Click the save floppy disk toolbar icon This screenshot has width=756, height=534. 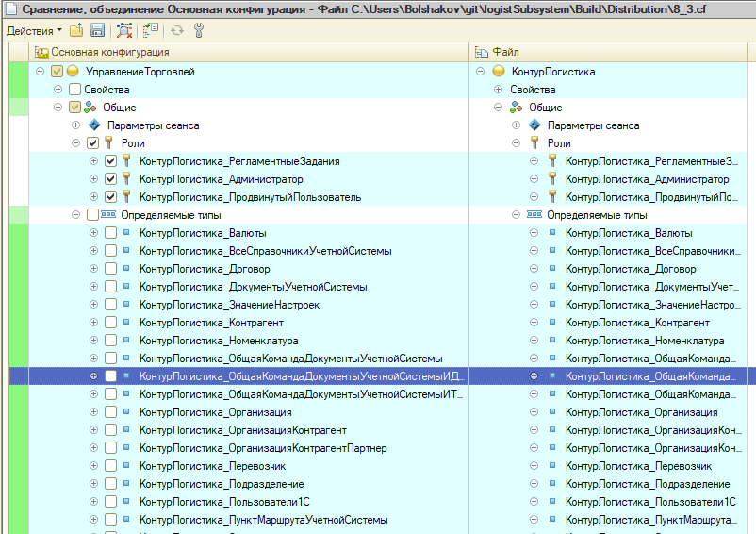(97, 30)
